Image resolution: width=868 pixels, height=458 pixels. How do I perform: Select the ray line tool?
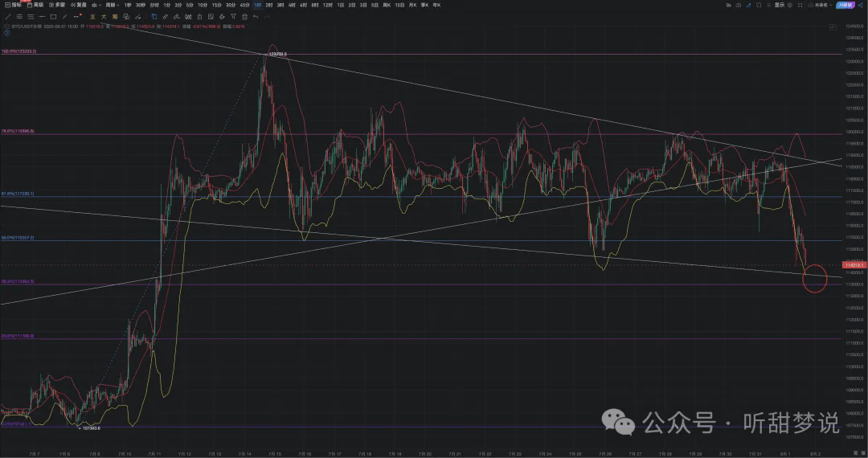click(x=65, y=17)
